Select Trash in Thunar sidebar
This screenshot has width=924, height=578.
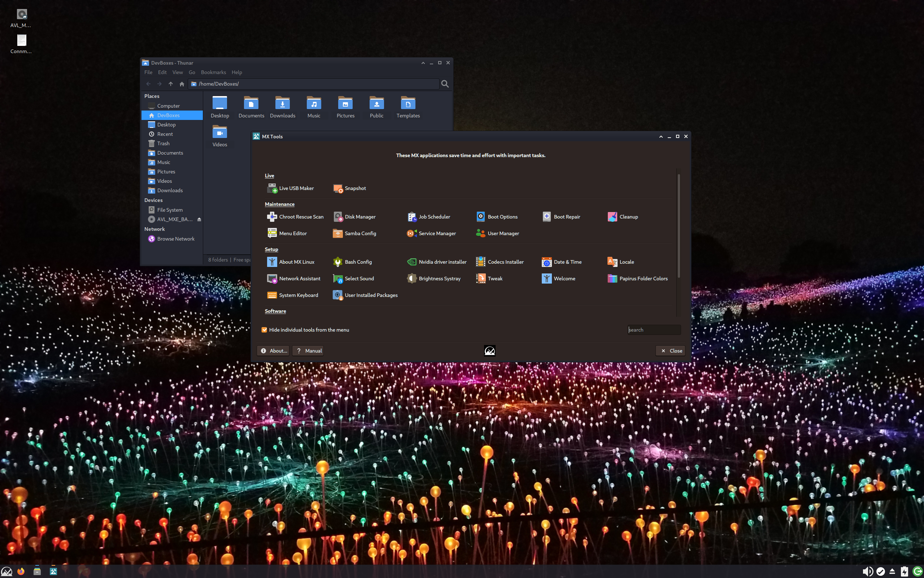coord(172,143)
